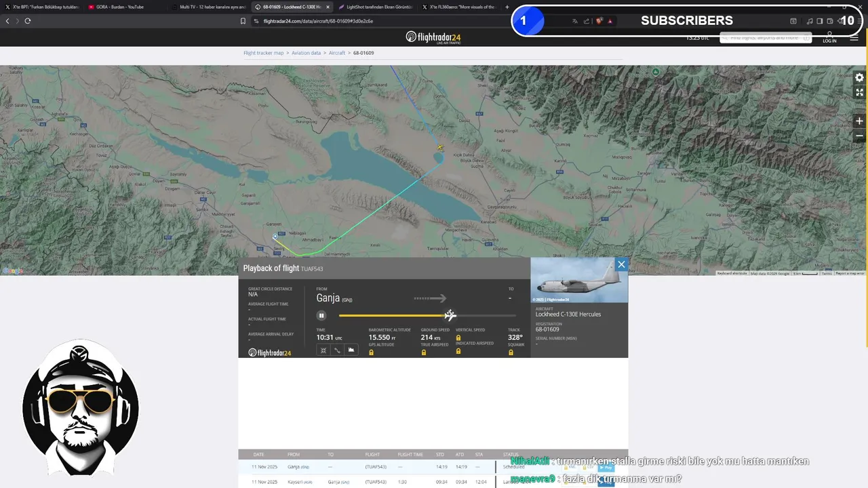868x488 pixels.
Task: Select Kayseri (ASR) in second flight row
Action: pyautogui.click(x=300, y=482)
